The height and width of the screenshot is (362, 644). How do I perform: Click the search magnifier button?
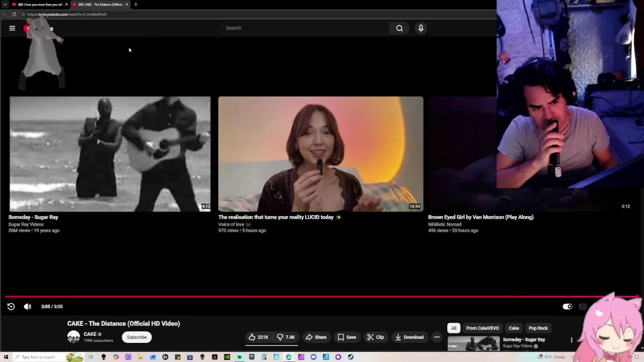399,28
